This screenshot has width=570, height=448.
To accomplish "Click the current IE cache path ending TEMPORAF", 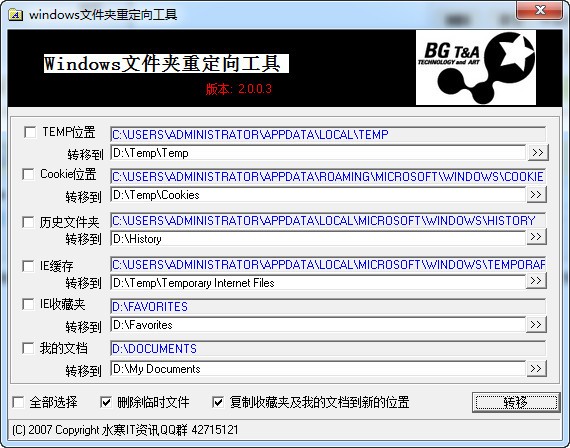I will point(328,264).
